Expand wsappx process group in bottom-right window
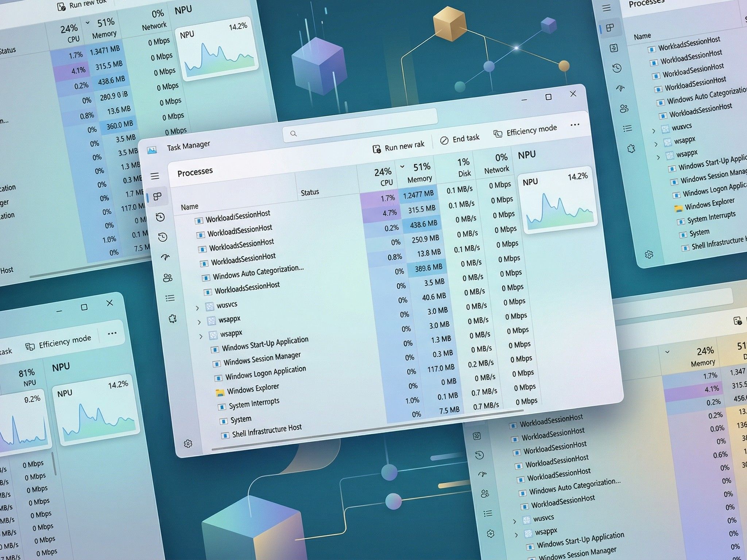 coord(516,535)
